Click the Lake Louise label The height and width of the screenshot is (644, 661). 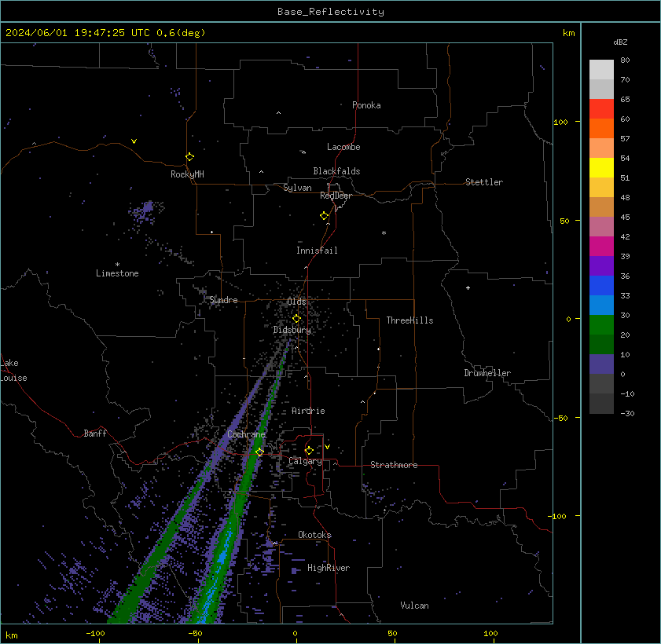(x=13, y=371)
